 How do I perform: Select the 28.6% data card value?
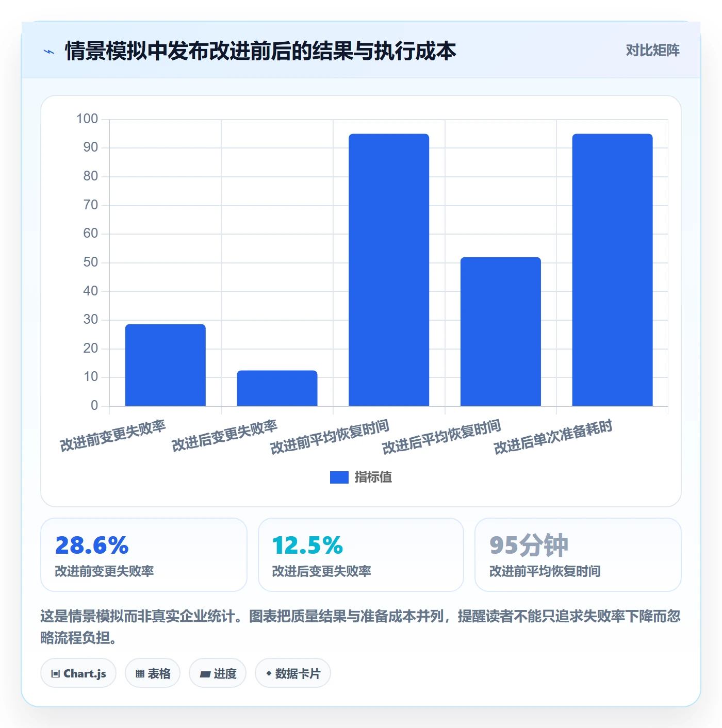pyautogui.click(x=92, y=545)
